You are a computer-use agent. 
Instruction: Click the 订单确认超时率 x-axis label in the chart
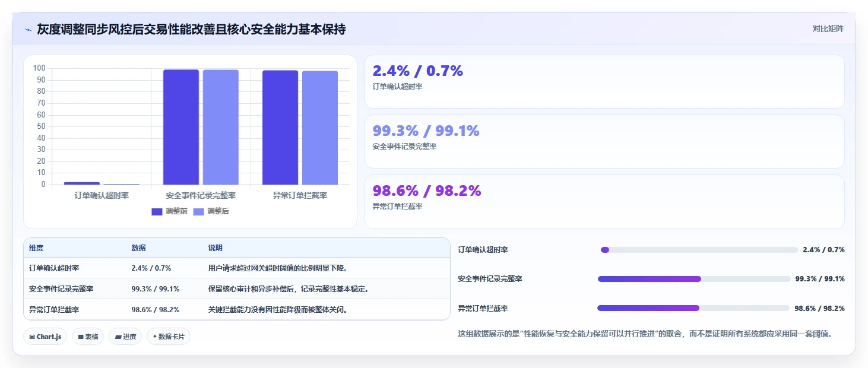(102, 195)
